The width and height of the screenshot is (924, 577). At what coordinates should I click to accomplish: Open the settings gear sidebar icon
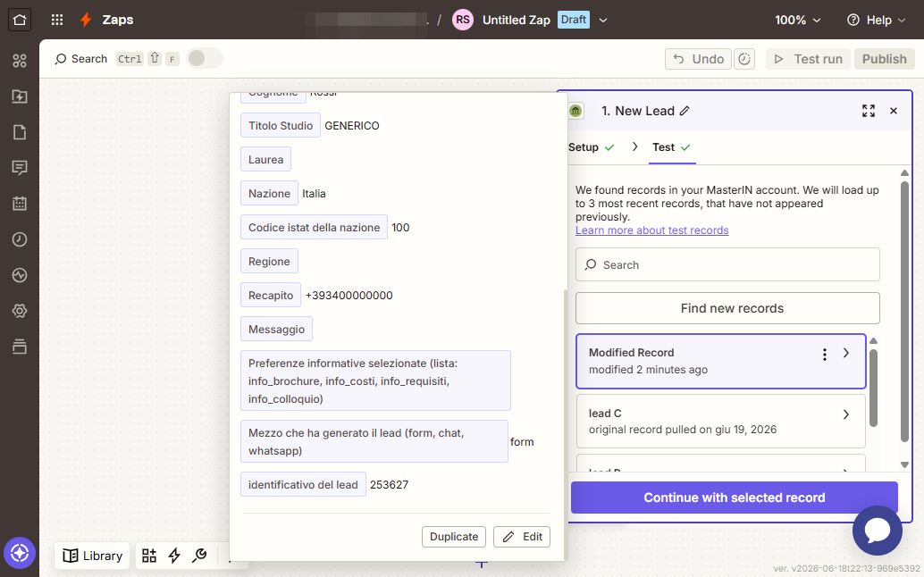pos(20,311)
